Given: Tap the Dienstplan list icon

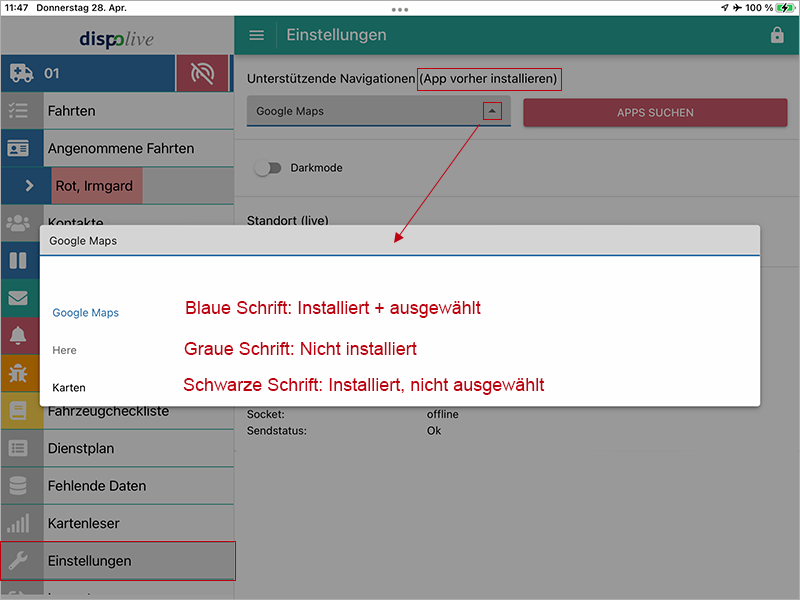Looking at the screenshot, I should pos(18,448).
